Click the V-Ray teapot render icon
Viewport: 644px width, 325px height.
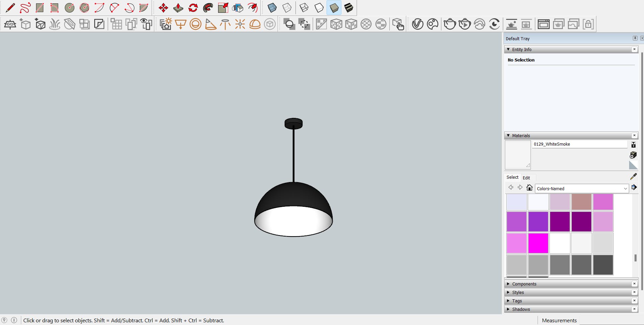(450, 24)
